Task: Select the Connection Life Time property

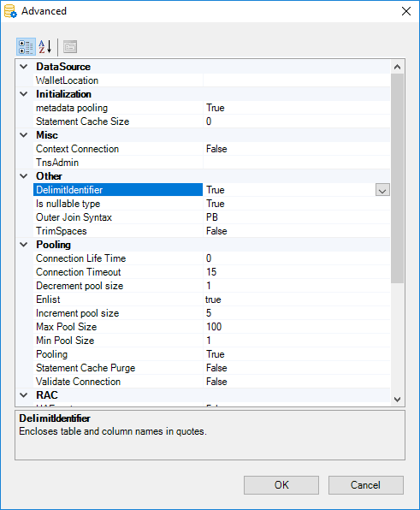Action: 118,258
